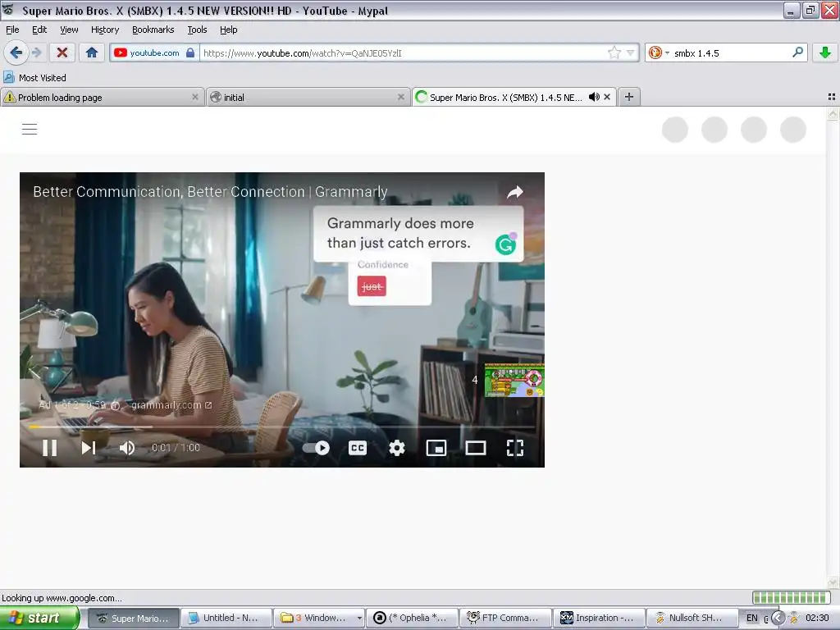The image size is (840, 630).
Task: Click the address bar URL field
Action: click(x=404, y=53)
